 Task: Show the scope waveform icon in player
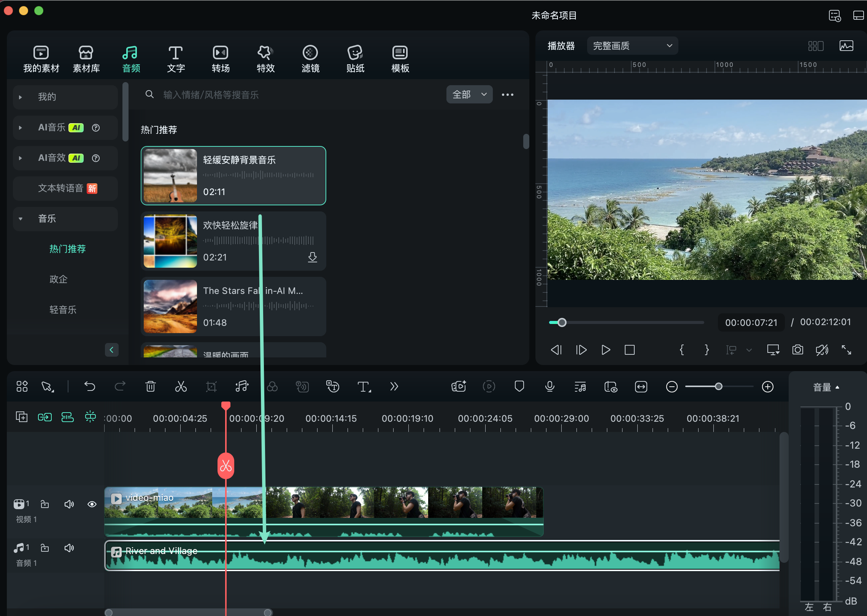click(846, 46)
